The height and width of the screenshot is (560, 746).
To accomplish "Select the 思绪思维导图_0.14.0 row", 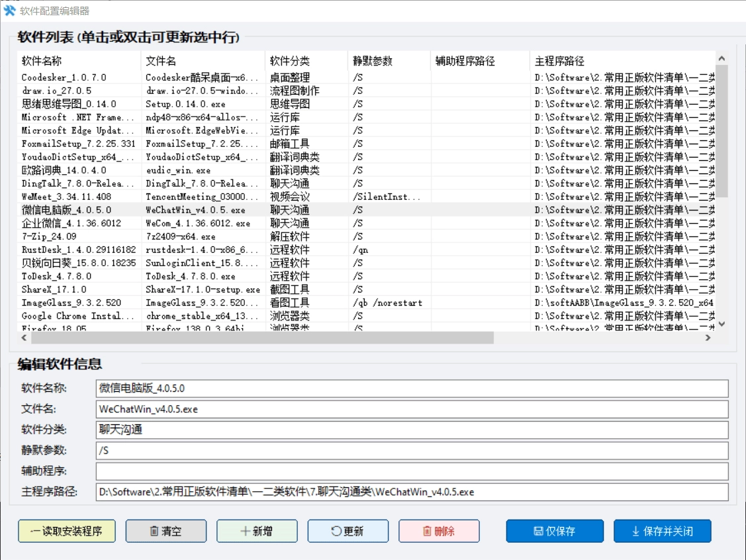I will [x=366, y=104].
